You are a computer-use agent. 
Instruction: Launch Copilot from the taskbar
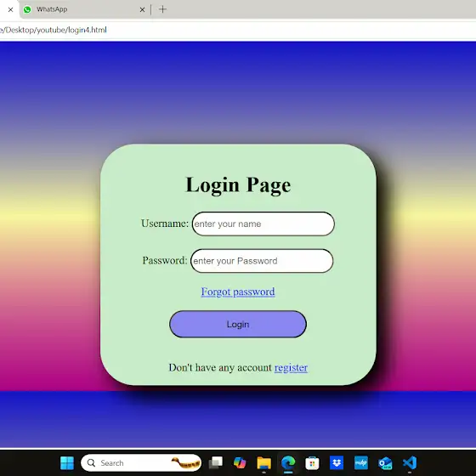[240, 463]
